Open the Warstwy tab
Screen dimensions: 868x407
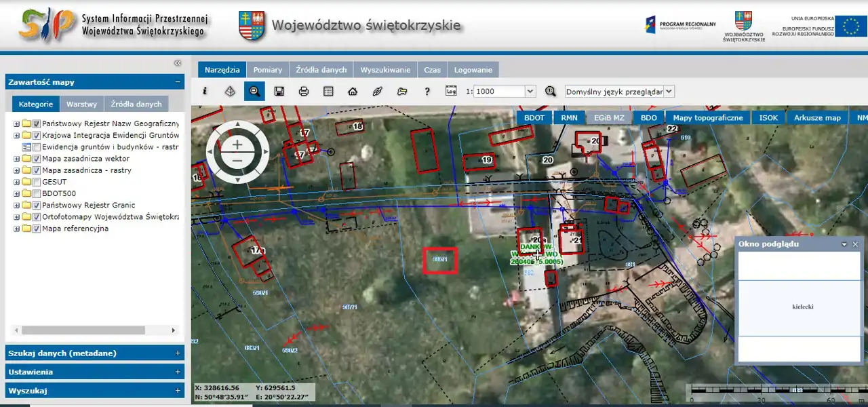pyautogui.click(x=81, y=104)
